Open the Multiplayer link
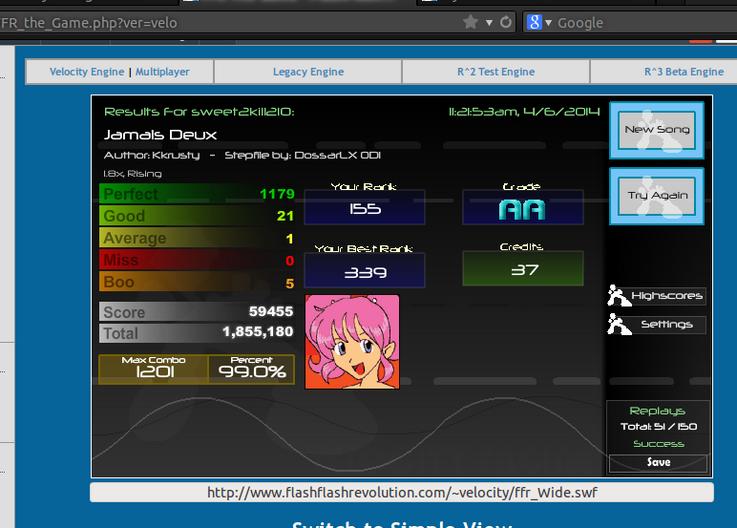The width and height of the screenshot is (737, 528). click(x=163, y=72)
